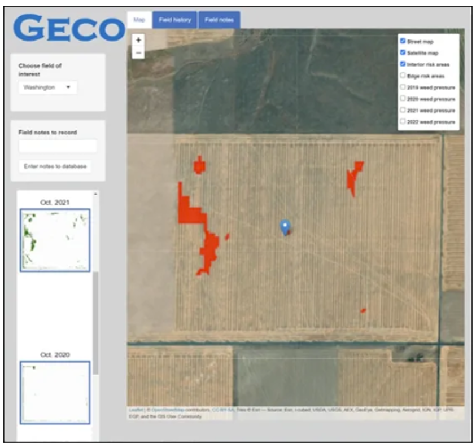Click the zoom out minus icon

(x=138, y=52)
